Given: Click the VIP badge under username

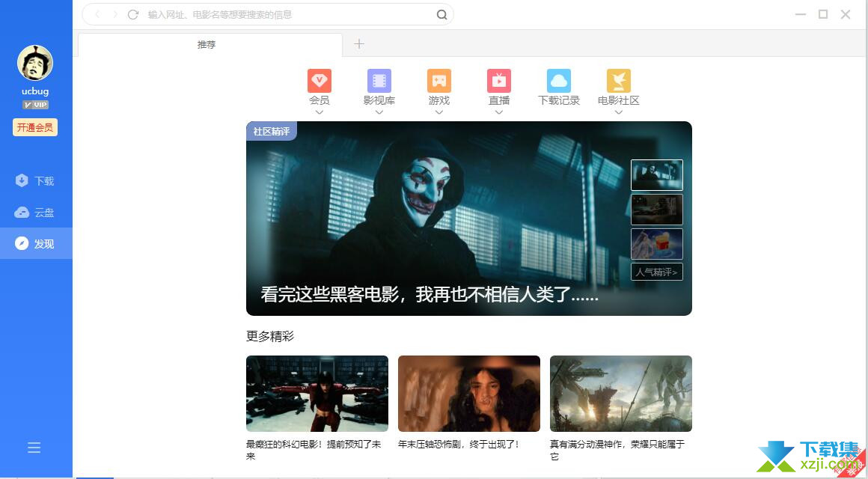Looking at the screenshot, I should point(35,105).
